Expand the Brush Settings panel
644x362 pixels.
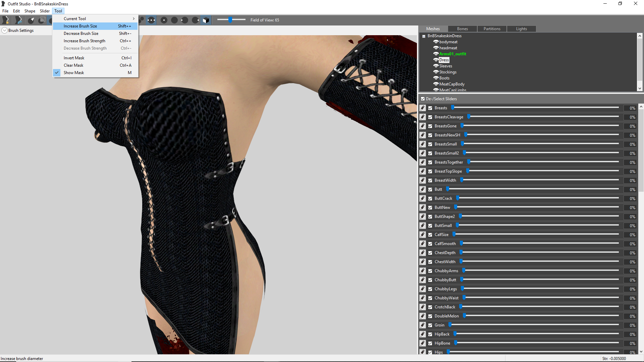pos(4,31)
